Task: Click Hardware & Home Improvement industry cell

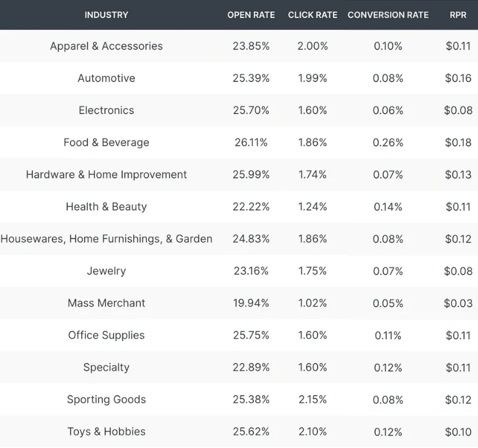Action: coord(106,174)
